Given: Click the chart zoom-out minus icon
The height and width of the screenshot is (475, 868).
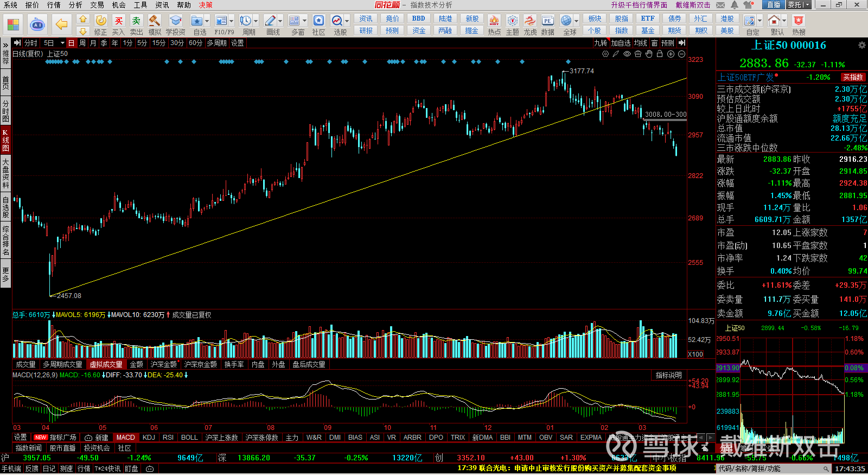Looking at the screenshot, I should click(681, 54).
